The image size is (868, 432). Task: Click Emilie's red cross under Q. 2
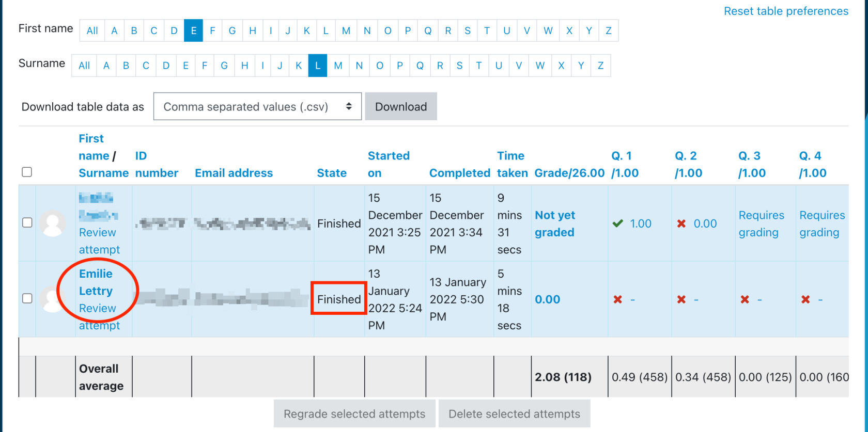(681, 299)
